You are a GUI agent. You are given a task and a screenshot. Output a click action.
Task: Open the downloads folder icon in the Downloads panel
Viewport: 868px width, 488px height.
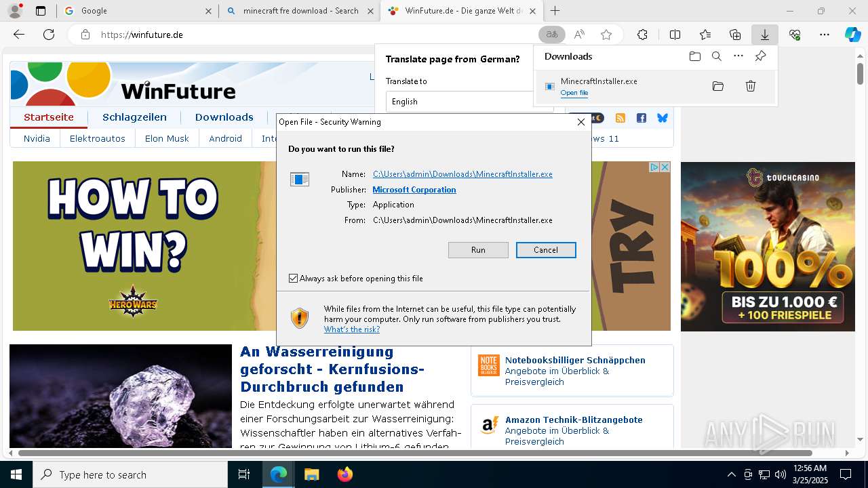[x=694, y=56]
